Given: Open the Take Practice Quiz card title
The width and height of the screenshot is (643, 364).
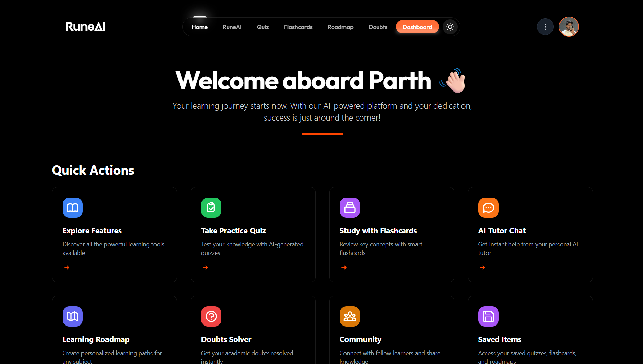Looking at the screenshot, I should click(233, 231).
